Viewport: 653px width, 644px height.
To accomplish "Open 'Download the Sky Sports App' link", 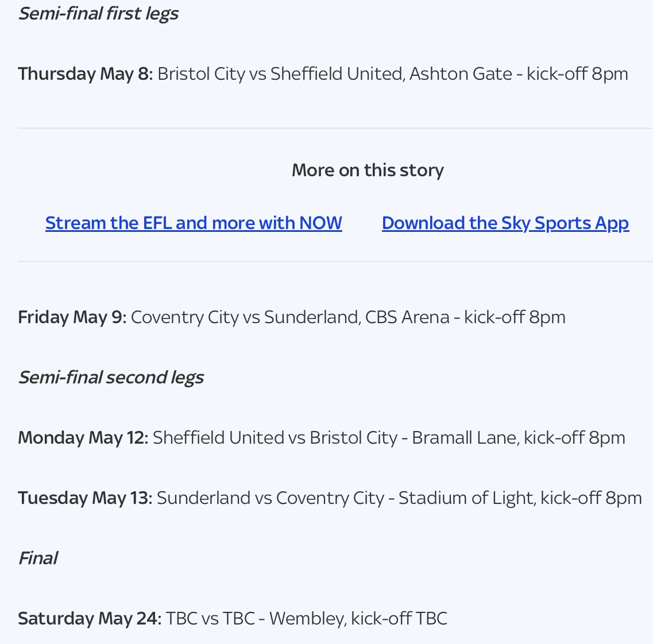I will click(x=505, y=223).
